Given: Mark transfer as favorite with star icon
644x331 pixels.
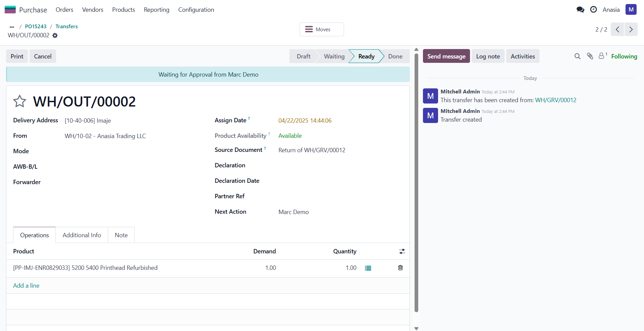Looking at the screenshot, I should click(19, 101).
